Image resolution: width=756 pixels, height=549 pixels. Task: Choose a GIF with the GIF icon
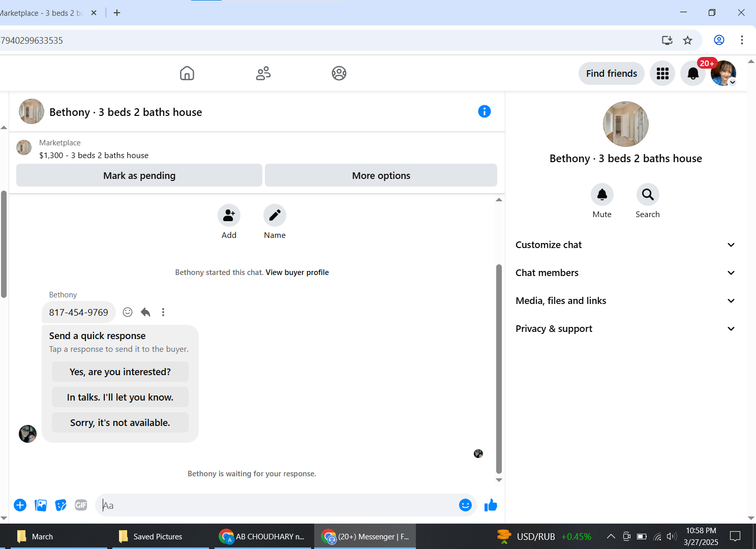(81, 505)
